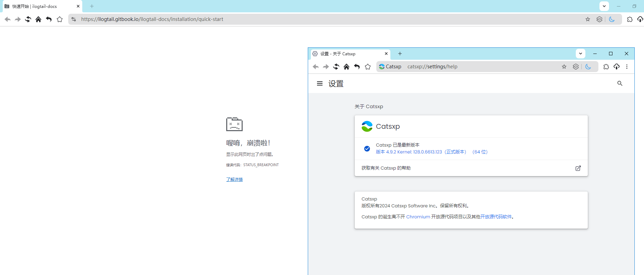Image resolution: width=644 pixels, height=275 pixels.
Task: Click 错误代码: STATUS_BREAKPOINT text
Action: (252, 165)
